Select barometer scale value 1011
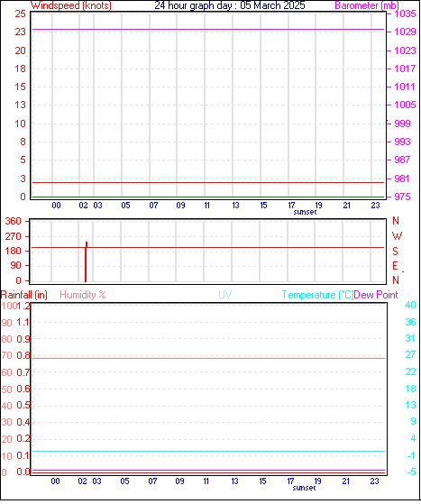 [405, 87]
